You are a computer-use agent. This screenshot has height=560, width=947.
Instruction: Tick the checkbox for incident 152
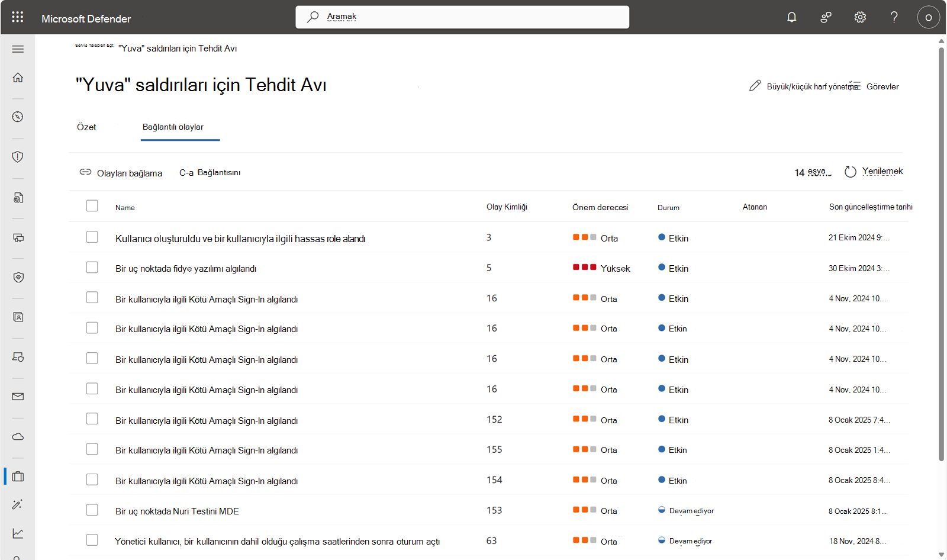[92, 419]
